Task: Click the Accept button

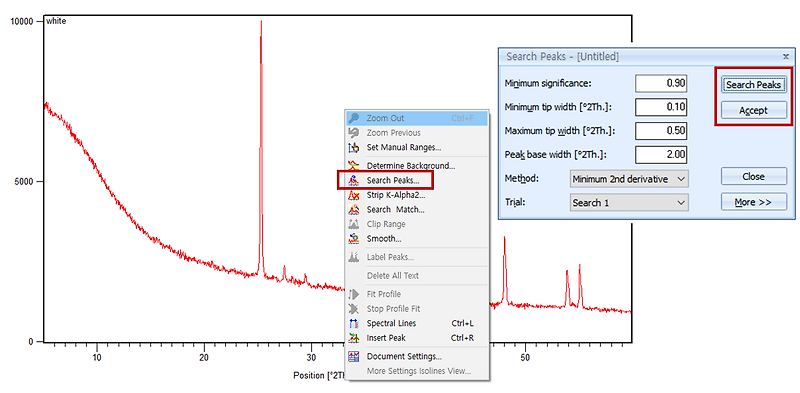Action: pos(754,110)
